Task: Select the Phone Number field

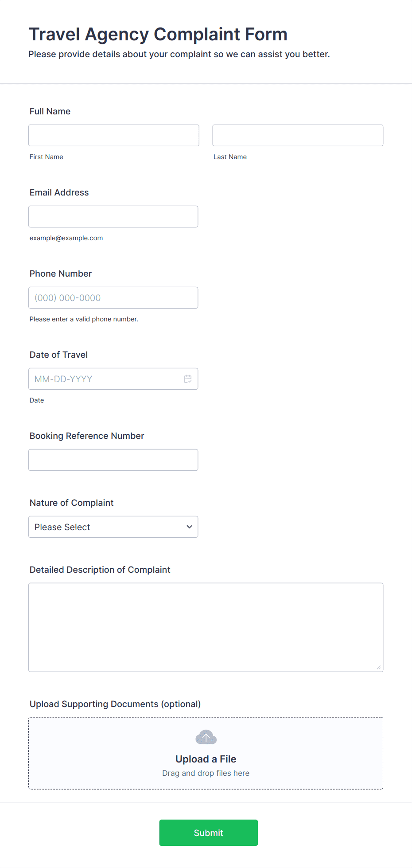Action: [x=113, y=298]
